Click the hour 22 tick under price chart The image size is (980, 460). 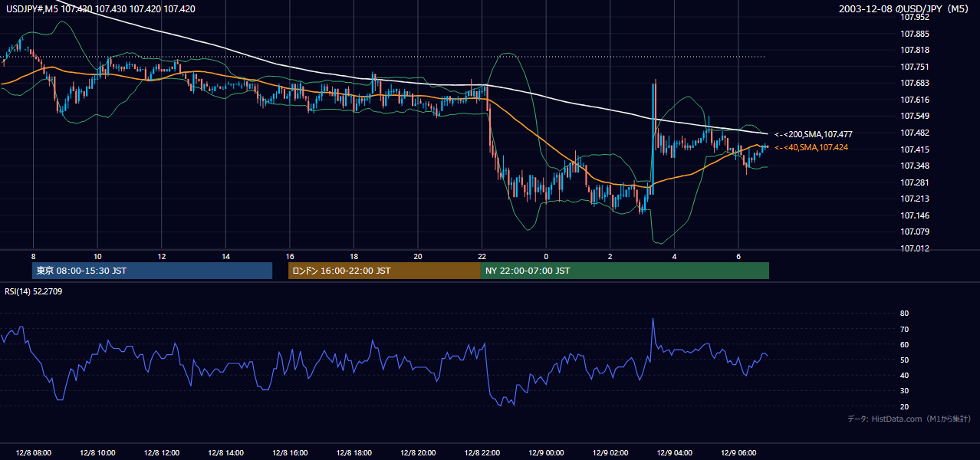click(x=482, y=256)
